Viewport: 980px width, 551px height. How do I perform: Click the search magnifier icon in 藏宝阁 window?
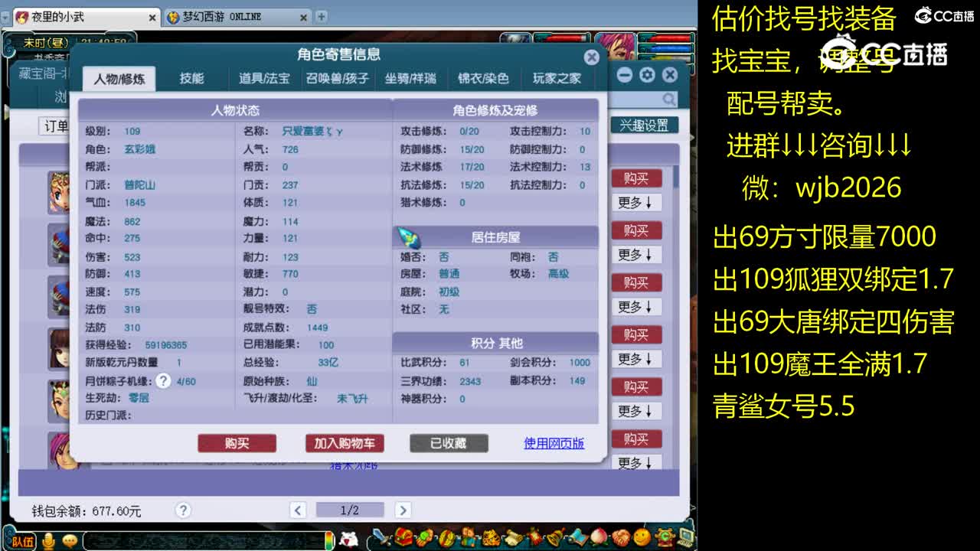669,99
